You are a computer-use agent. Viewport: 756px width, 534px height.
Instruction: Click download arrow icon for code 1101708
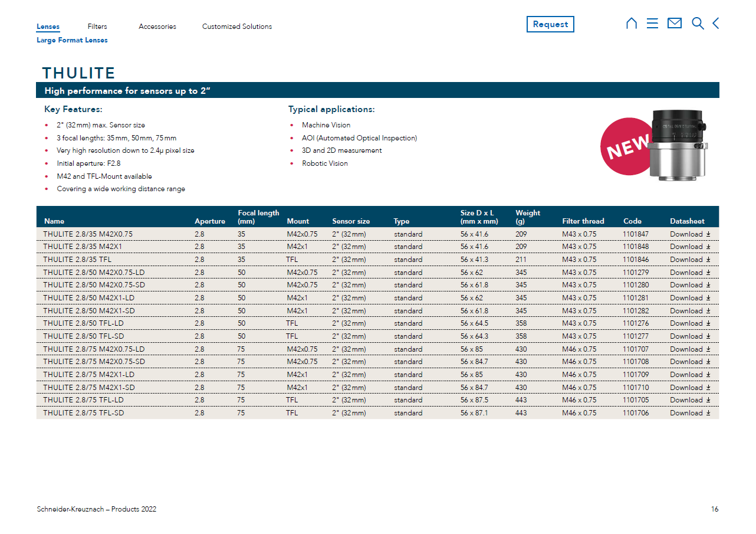tap(708, 362)
